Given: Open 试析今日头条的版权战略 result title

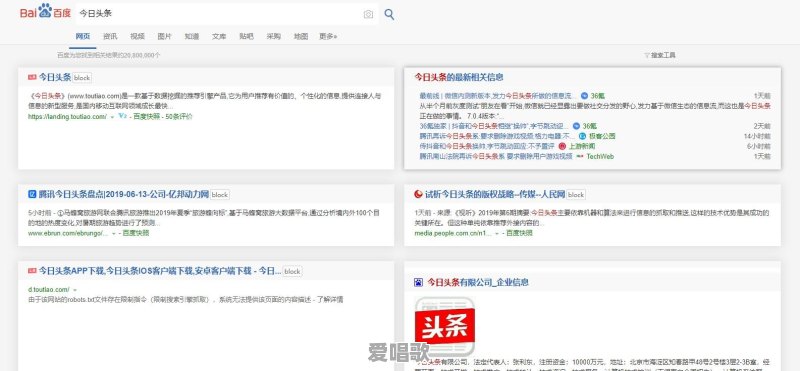Looking at the screenshot, I should point(495,194).
